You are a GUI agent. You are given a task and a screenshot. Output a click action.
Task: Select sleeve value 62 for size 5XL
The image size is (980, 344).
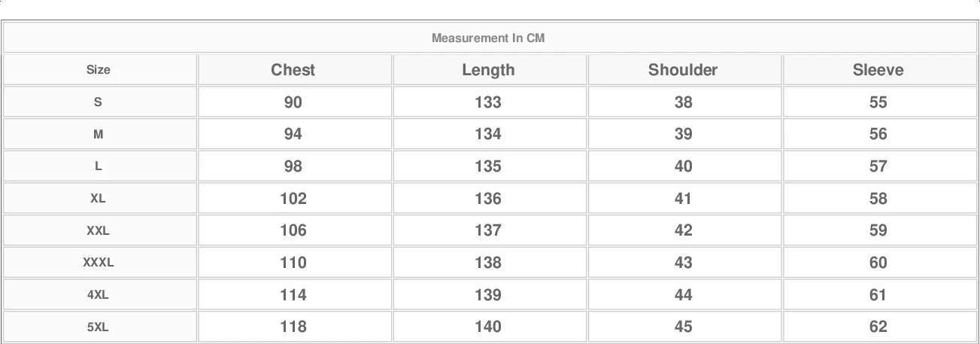click(878, 327)
